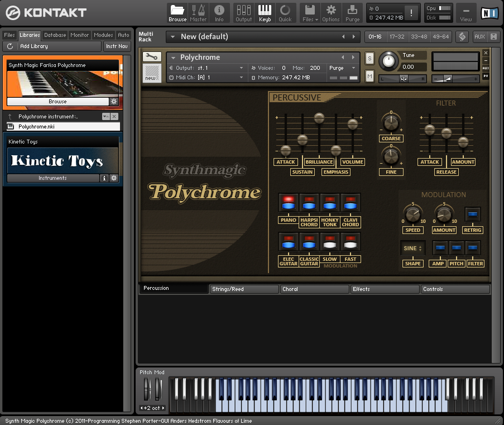Show rack page 17-32
This screenshot has width=504, height=425.
point(397,37)
